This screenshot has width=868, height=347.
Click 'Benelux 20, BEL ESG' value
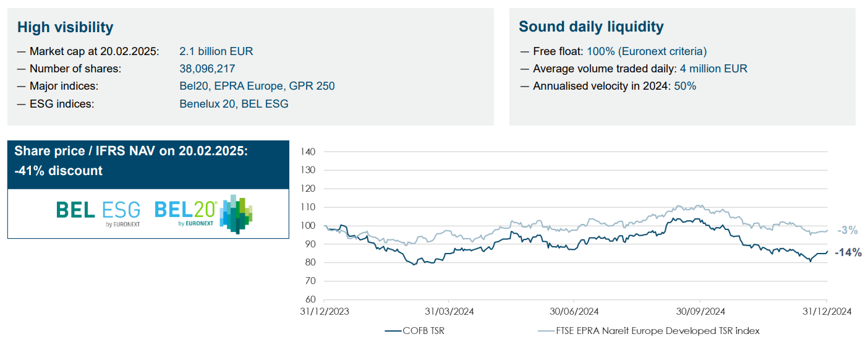234,104
